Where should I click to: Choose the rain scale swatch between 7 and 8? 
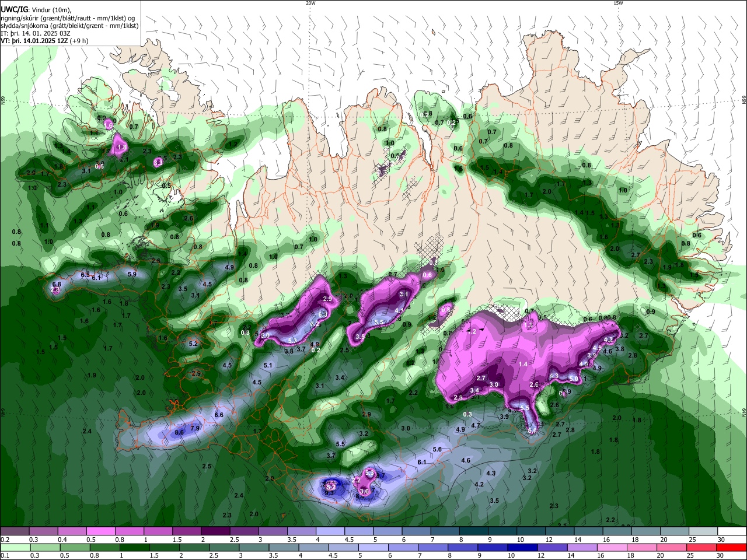tap(434, 548)
